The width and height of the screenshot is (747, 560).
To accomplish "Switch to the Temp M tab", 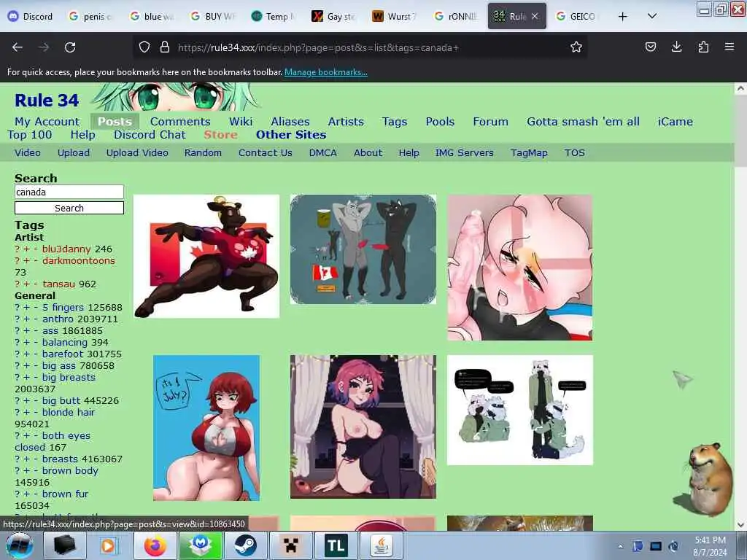I will coord(274,17).
